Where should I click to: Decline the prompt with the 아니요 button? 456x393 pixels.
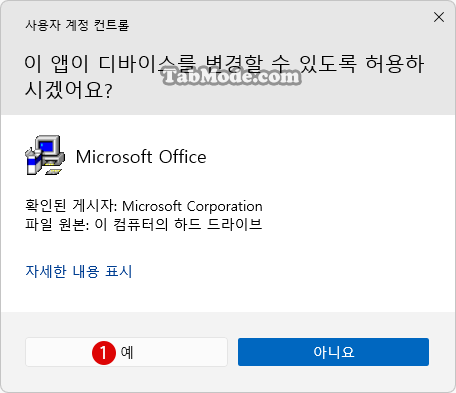333,352
